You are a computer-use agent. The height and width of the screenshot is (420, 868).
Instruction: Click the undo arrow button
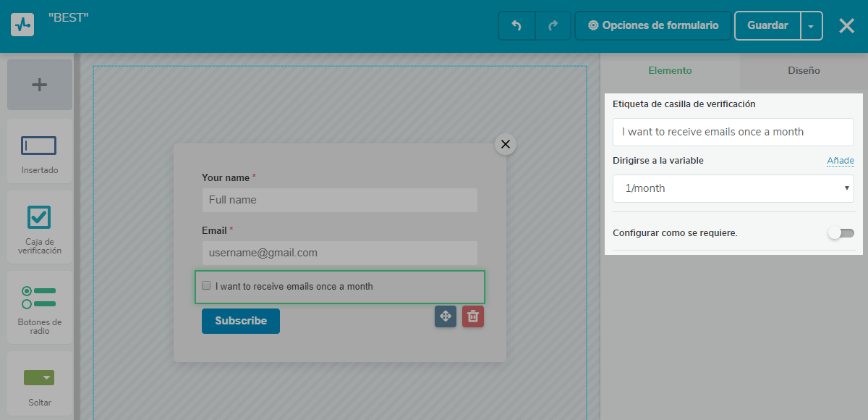(x=516, y=25)
